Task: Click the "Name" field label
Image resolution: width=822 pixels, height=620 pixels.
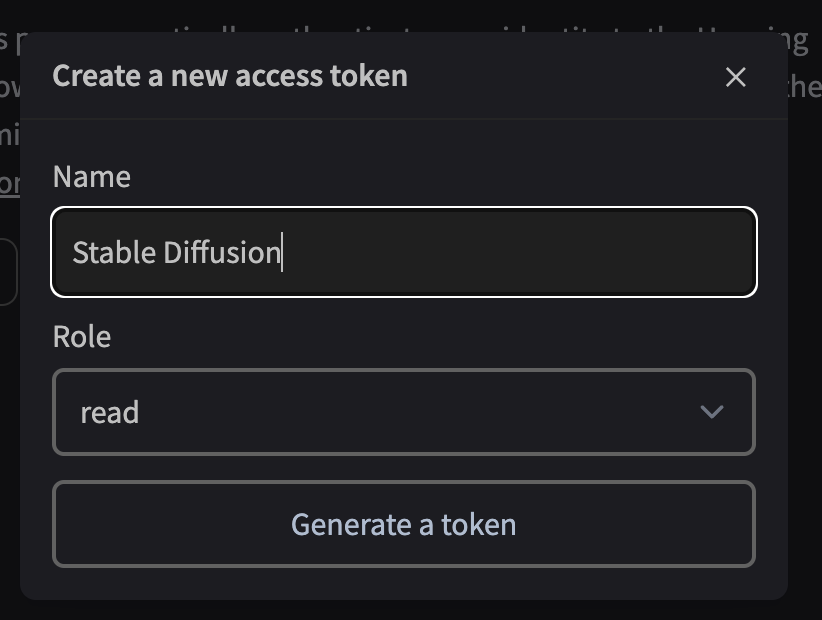Action: [91, 177]
